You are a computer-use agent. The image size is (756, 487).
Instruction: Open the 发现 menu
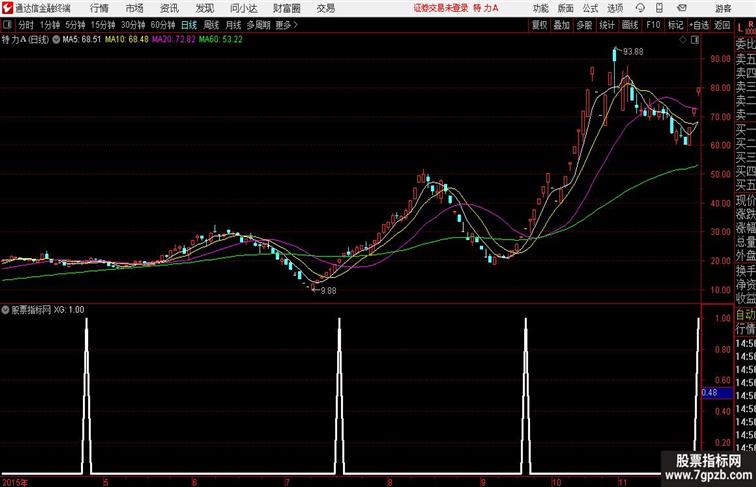[x=204, y=8]
